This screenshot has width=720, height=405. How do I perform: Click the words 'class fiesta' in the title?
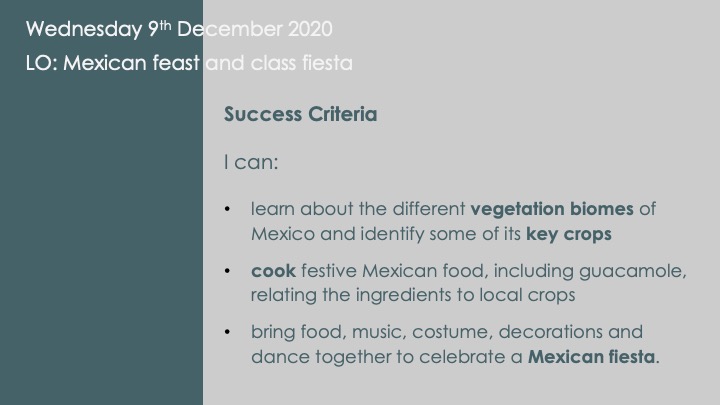point(302,63)
